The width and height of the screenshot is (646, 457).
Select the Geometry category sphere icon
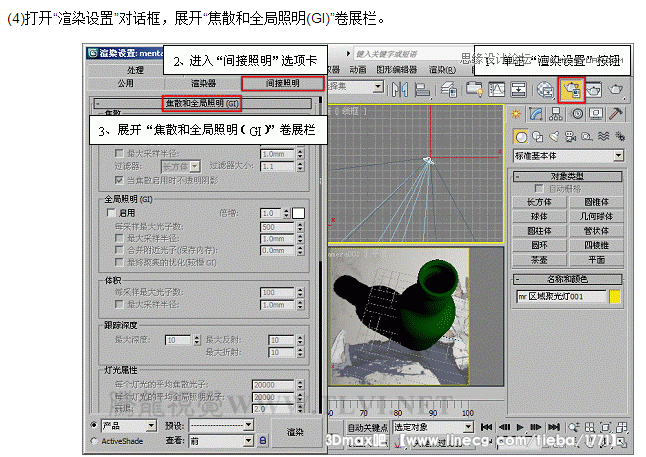521,136
